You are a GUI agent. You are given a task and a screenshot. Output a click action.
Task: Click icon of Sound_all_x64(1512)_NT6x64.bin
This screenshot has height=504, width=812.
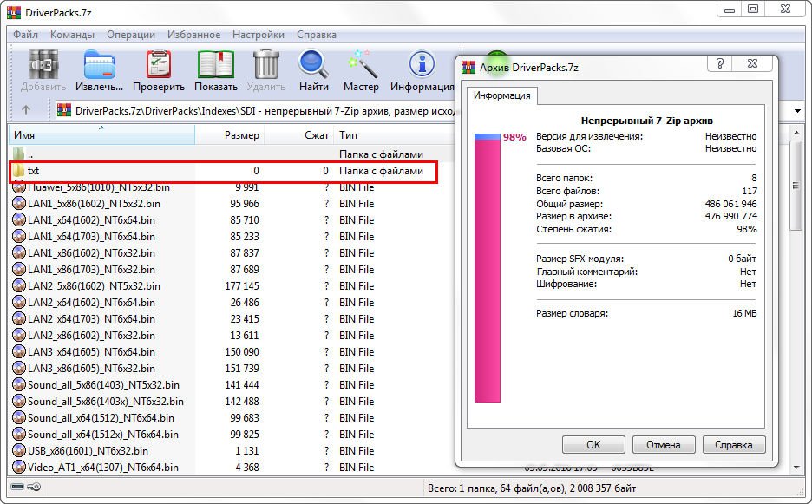(x=18, y=417)
